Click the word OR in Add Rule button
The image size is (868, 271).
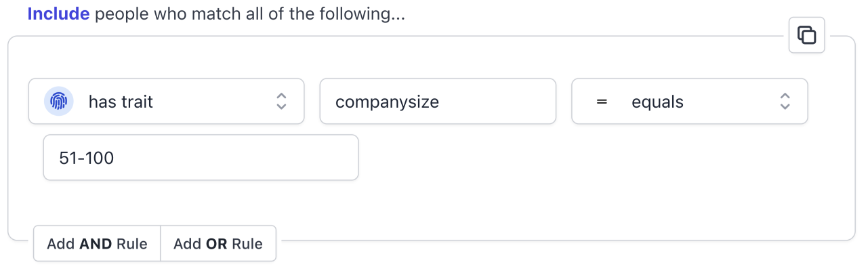click(x=216, y=244)
